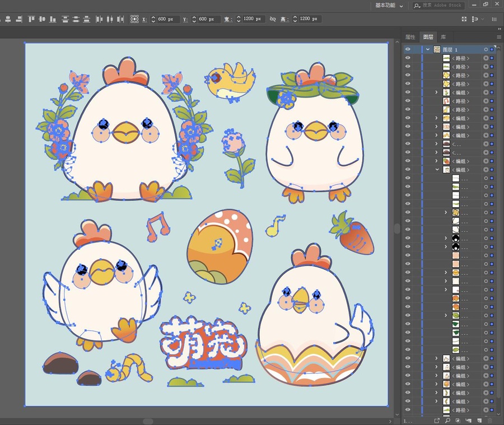504x425 pixels.
Task: Click the vertical align center icon
Action: (42, 19)
